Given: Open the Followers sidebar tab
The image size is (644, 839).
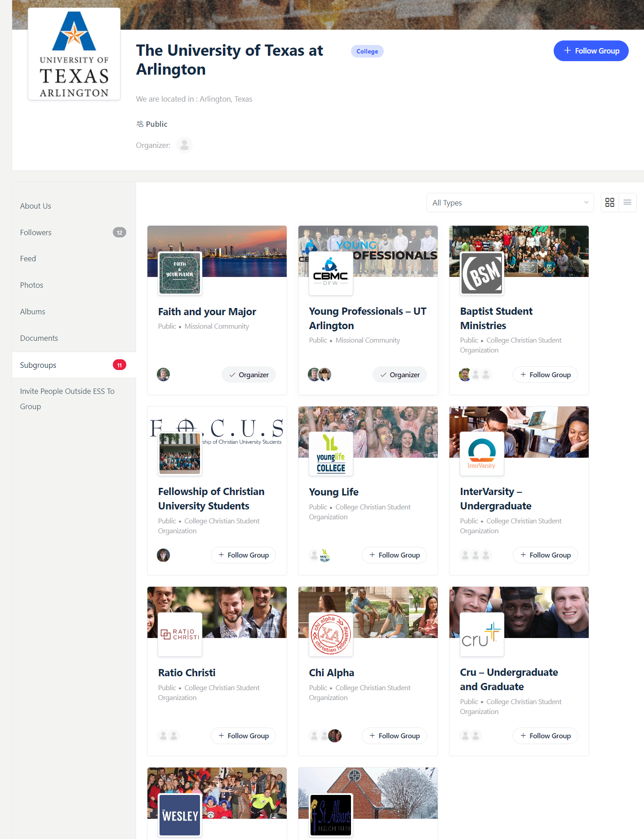Looking at the screenshot, I should 36,232.
